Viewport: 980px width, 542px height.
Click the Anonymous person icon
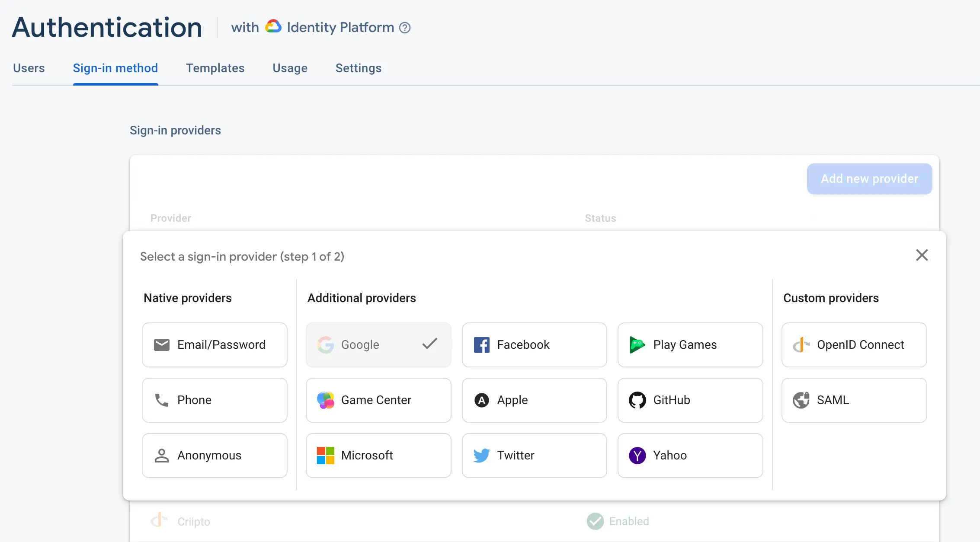(162, 456)
